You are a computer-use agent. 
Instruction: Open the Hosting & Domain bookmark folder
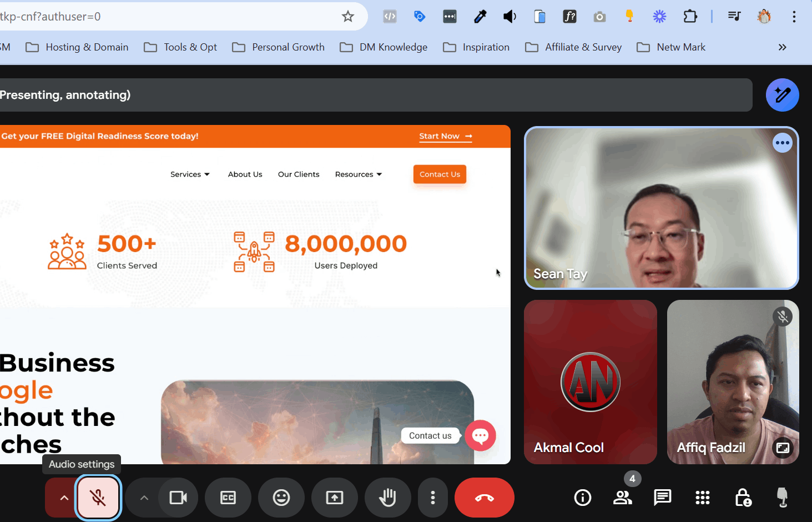(x=77, y=47)
